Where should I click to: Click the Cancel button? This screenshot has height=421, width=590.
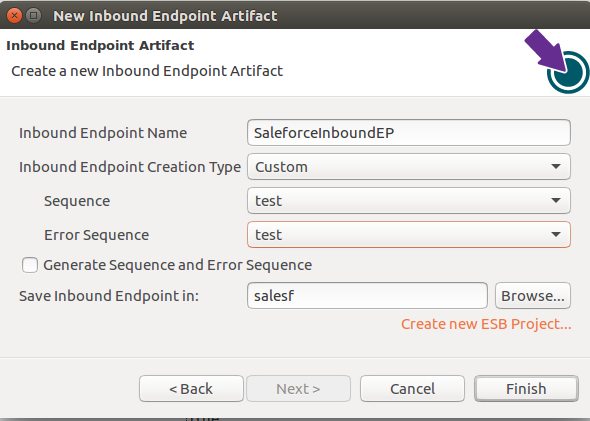pyautogui.click(x=412, y=389)
